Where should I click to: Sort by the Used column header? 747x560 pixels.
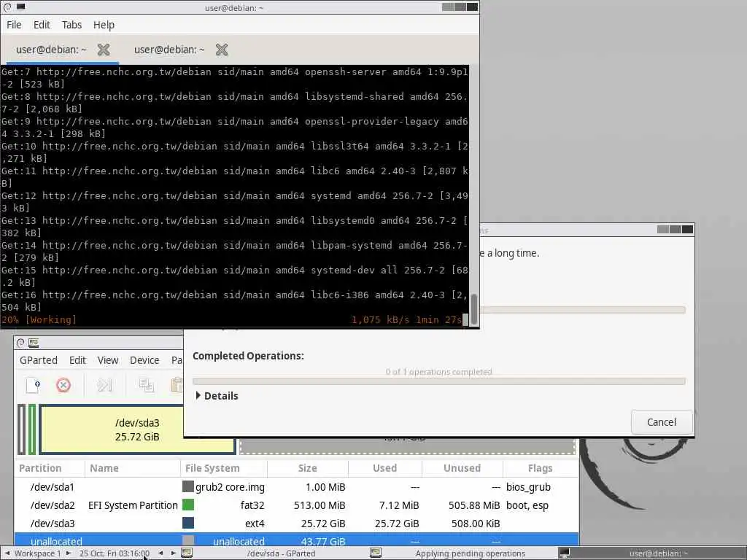tap(384, 468)
